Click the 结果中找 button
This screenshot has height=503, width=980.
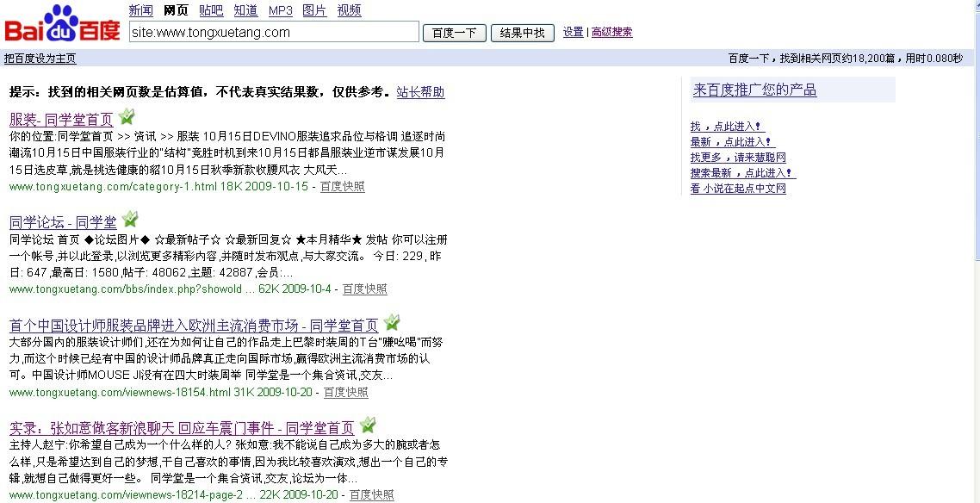pyautogui.click(x=523, y=33)
